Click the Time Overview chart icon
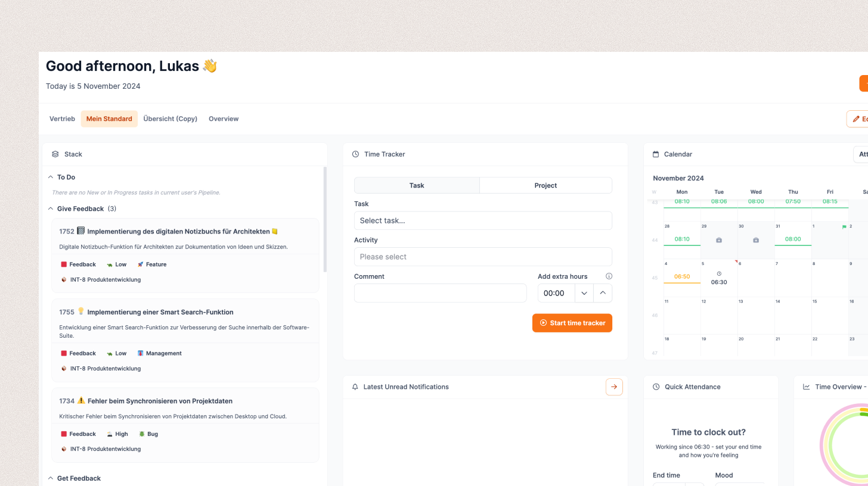 [x=807, y=387]
